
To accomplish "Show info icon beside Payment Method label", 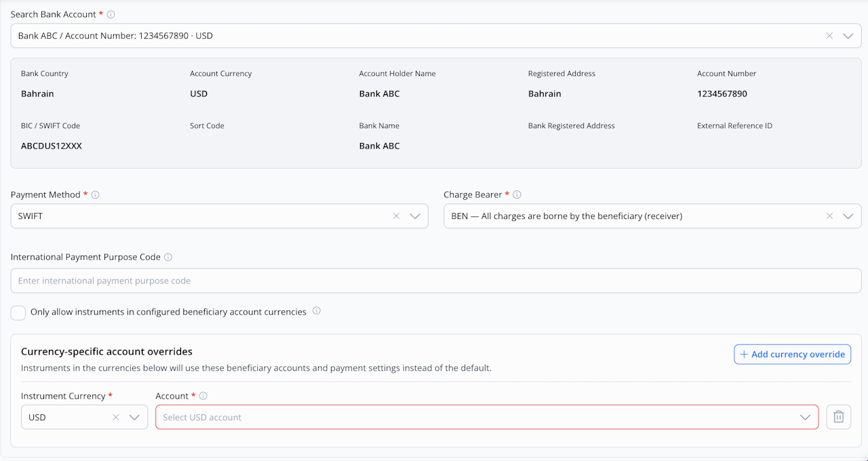I will (x=96, y=195).
